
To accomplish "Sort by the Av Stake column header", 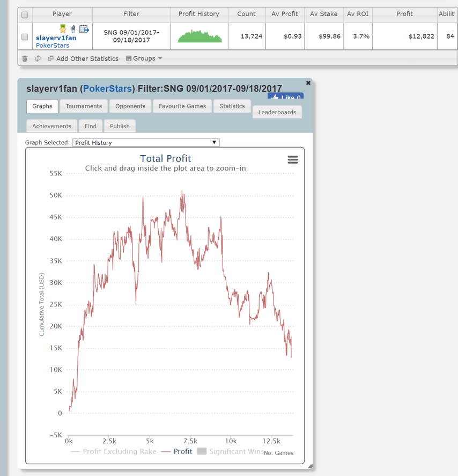I will pos(323,14).
